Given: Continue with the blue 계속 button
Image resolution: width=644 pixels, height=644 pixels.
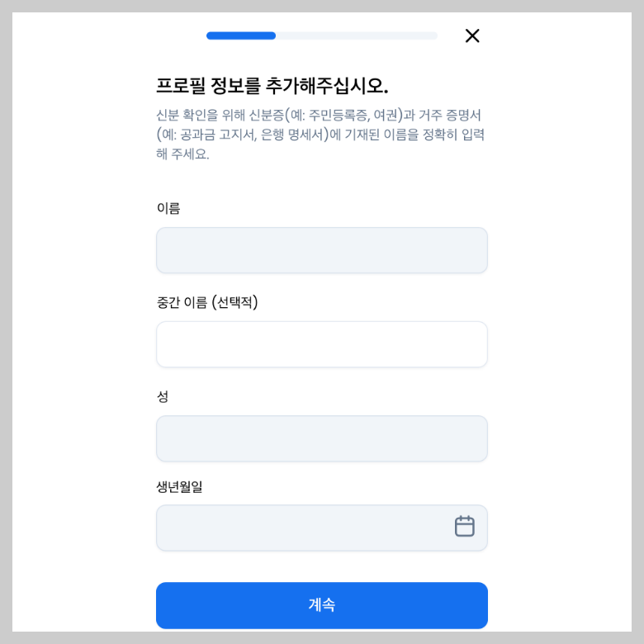Looking at the screenshot, I should pyautogui.click(x=322, y=605).
